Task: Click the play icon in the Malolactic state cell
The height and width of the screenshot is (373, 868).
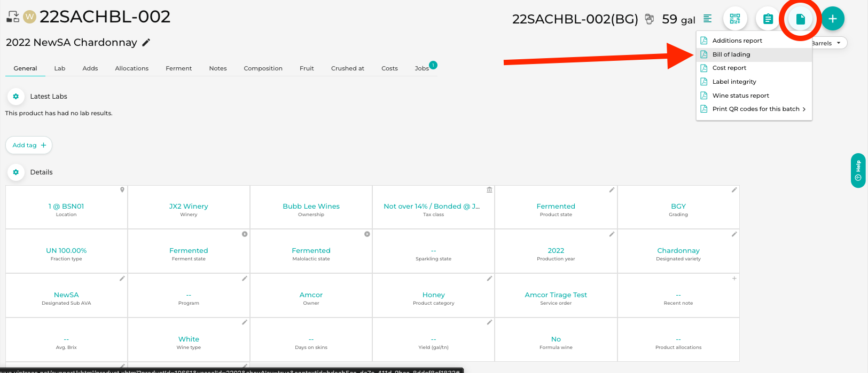Action: [367, 234]
